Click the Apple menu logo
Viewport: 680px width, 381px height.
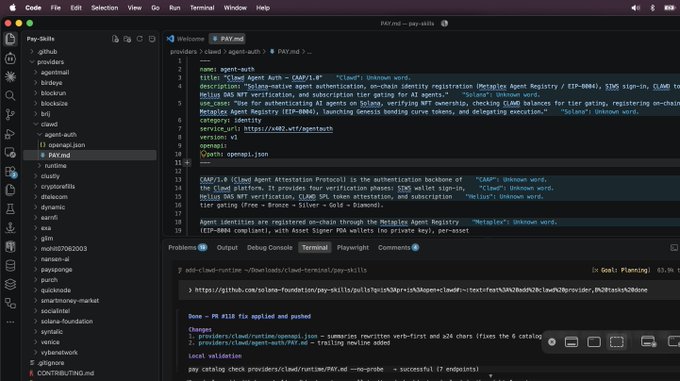[x=13, y=8]
